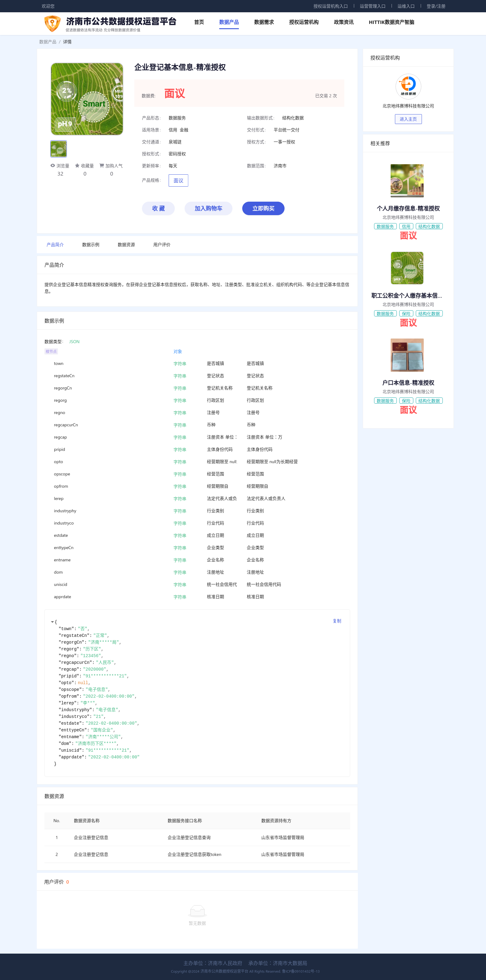Switch to the 产品简介 tab

click(55, 245)
